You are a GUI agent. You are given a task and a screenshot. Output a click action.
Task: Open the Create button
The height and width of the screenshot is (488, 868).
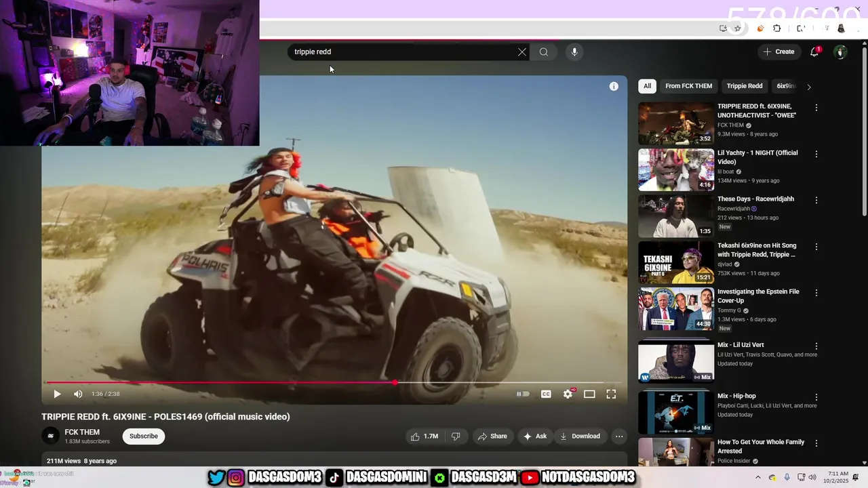[x=778, y=52]
